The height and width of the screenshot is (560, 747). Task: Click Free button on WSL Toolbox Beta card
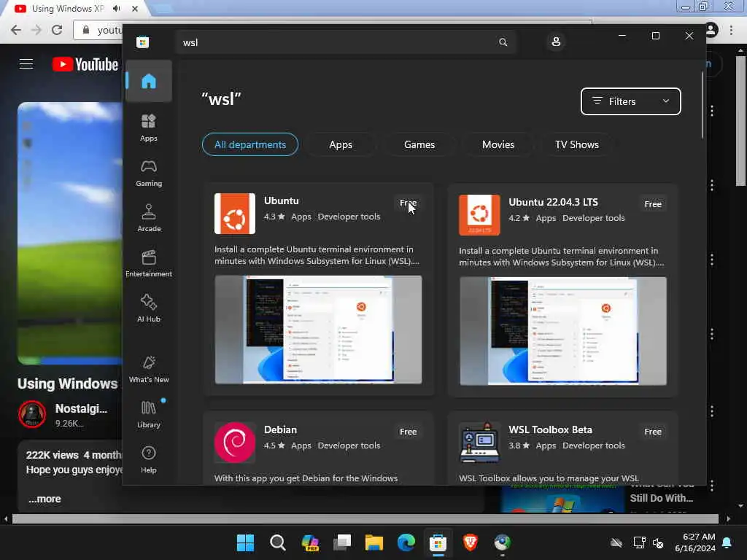[x=653, y=432]
